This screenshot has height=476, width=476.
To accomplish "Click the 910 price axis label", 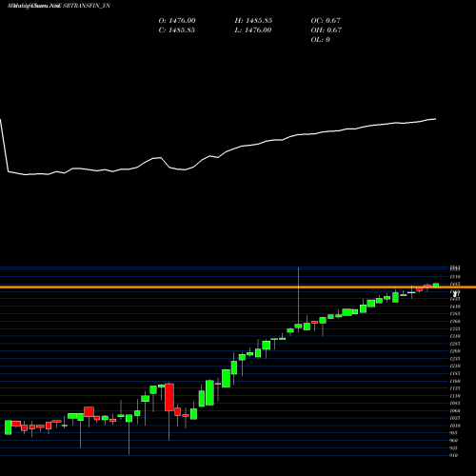I will (454, 455).
